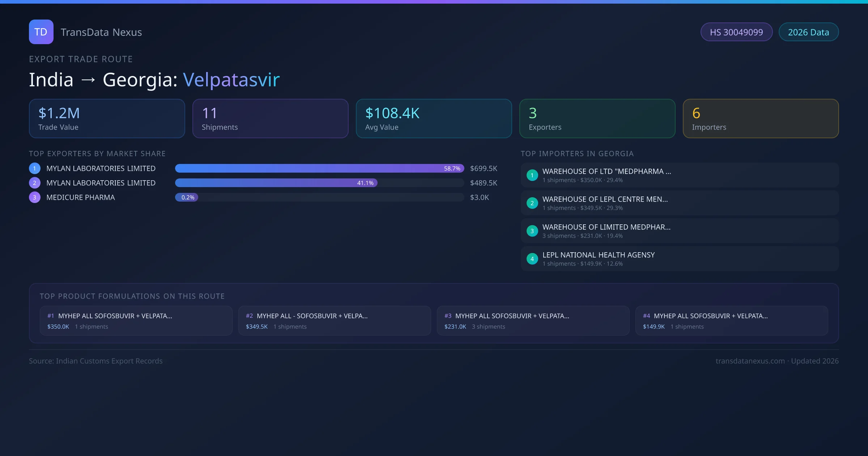This screenshot has height=456, width=868.
Task: Click green rank 3 importer icon
Action: (x=532, y=231)
